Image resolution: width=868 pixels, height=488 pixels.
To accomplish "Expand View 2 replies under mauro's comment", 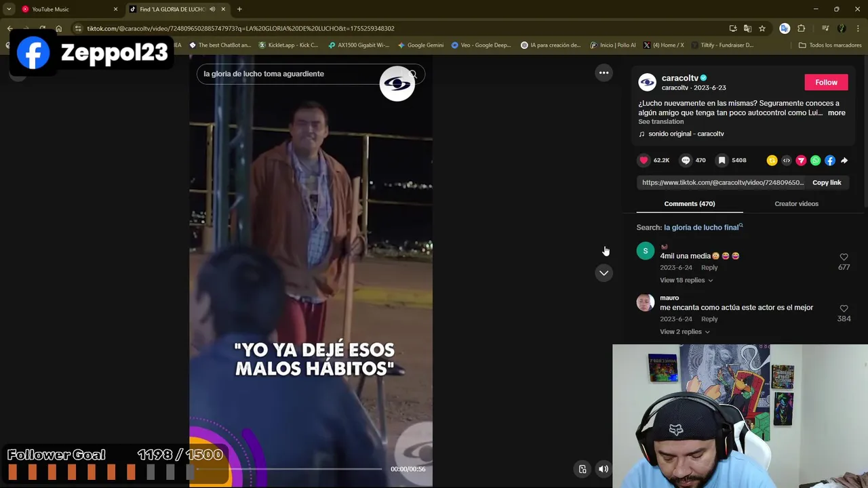I will 684,331.
